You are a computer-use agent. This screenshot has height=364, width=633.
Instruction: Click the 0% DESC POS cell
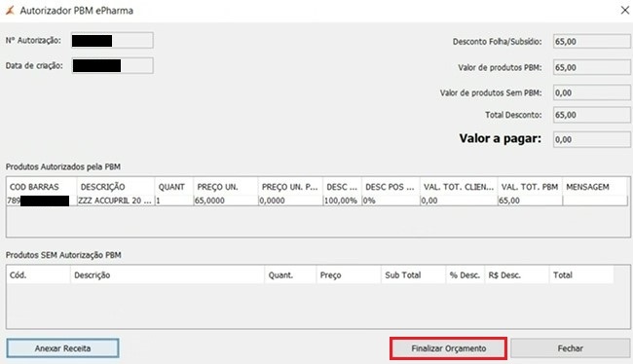point(391,200)
